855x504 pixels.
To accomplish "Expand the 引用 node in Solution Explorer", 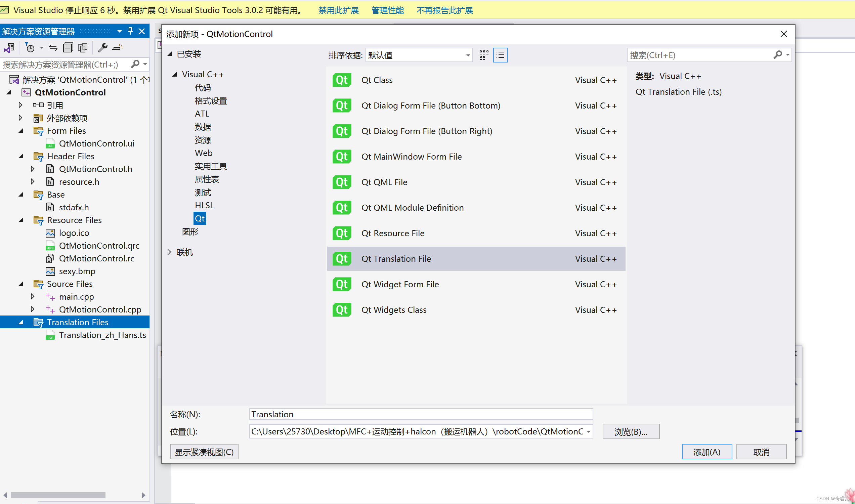I will click(20, 105).
